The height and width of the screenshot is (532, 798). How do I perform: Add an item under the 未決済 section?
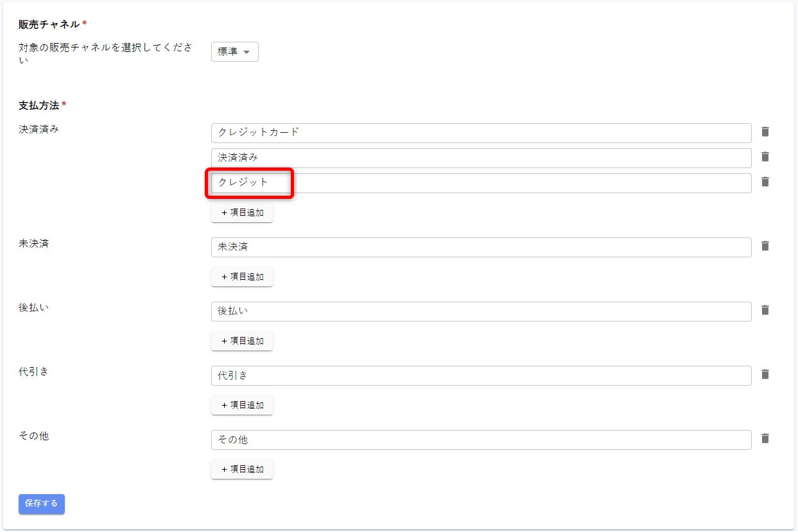tap(242, 277)
